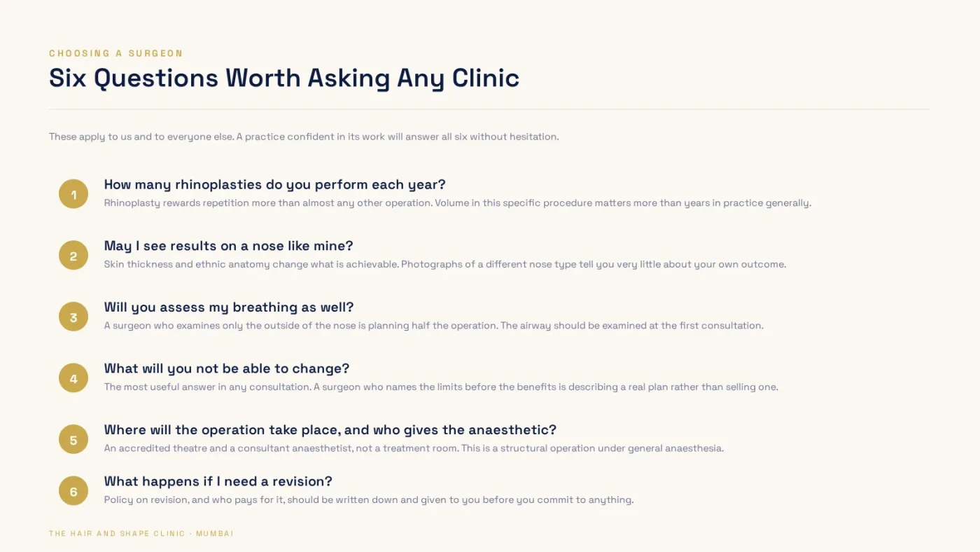Click 'What happens if I need a revision?'
The width and height of the screenshot is (980, 552).
[218, 482]
